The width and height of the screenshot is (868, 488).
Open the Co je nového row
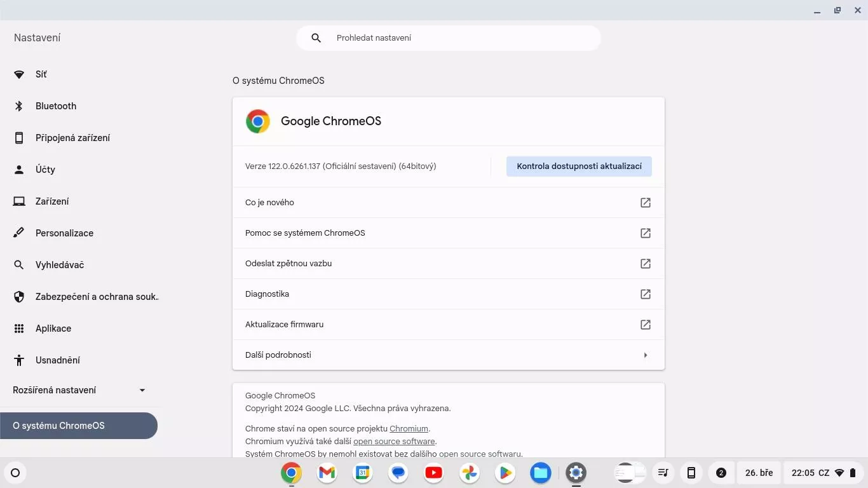tap(449, 203)
